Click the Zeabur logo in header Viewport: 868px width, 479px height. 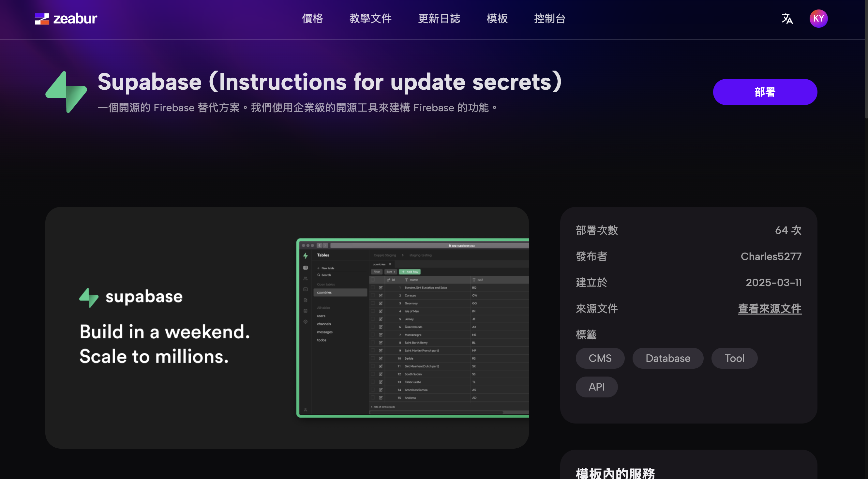tap(66, 19)
